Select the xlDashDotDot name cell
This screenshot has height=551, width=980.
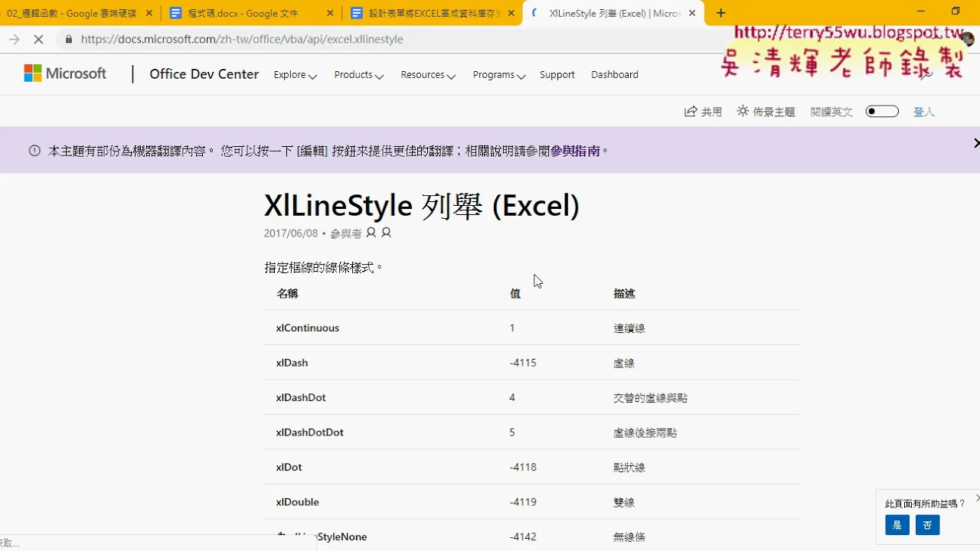click(310, 432)
